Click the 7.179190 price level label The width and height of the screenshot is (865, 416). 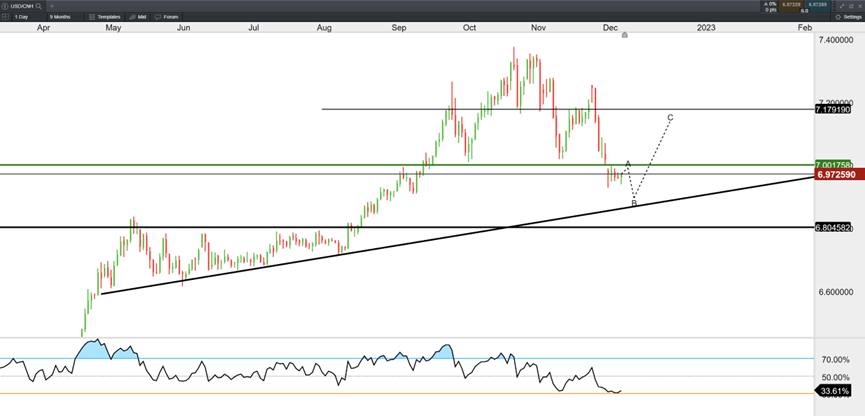(832, 109)
